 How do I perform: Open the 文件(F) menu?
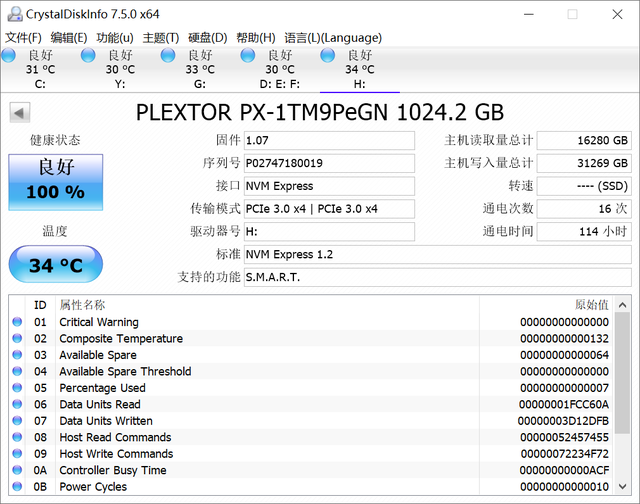pyautogui.click(x=23, y=38)
